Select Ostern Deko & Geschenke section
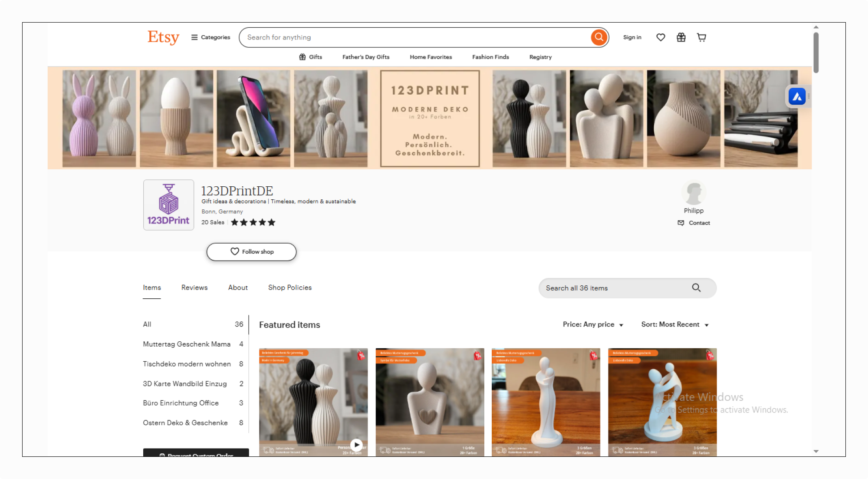Viewport: 868px width, 479px height. pyautogui.click(x=193, y=423)
